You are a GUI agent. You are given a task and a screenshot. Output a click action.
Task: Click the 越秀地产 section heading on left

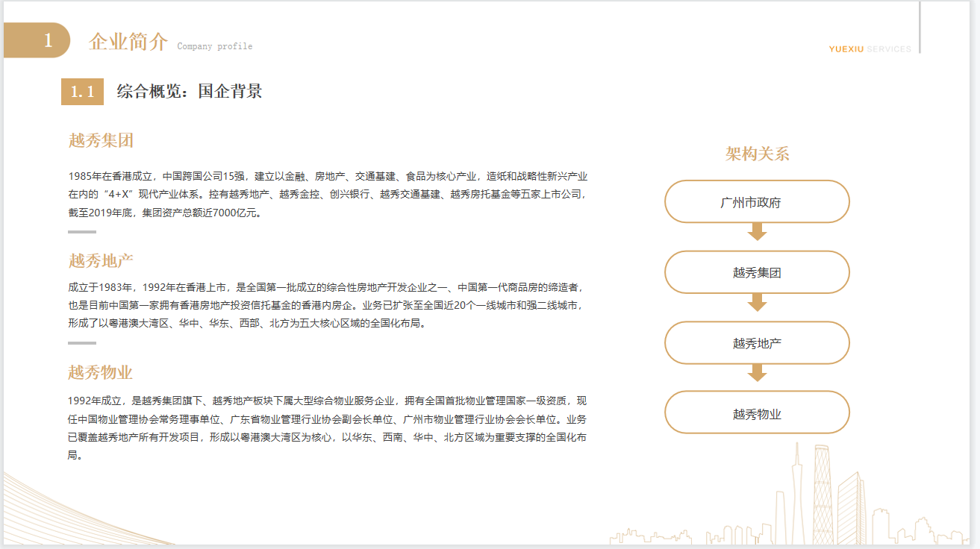[x=101, y=261]
